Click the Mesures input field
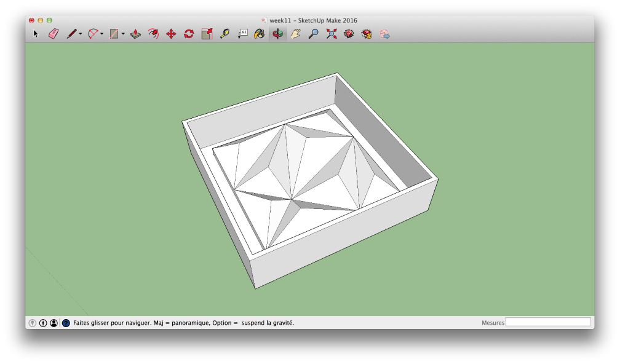620x364 pixels. tap(548, 322)
